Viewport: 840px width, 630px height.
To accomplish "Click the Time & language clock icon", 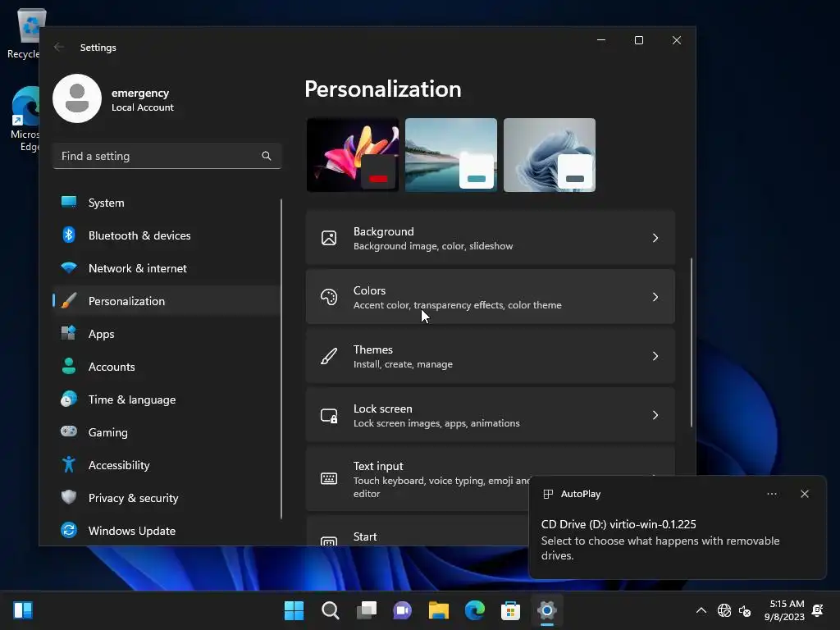I will 69,399.
